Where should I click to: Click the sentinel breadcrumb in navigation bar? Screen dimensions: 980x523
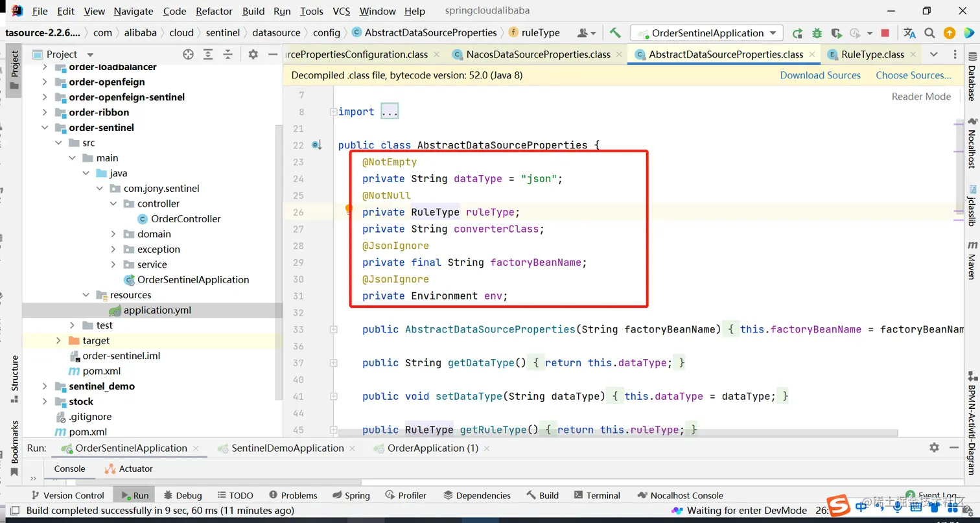coord(223,32)
